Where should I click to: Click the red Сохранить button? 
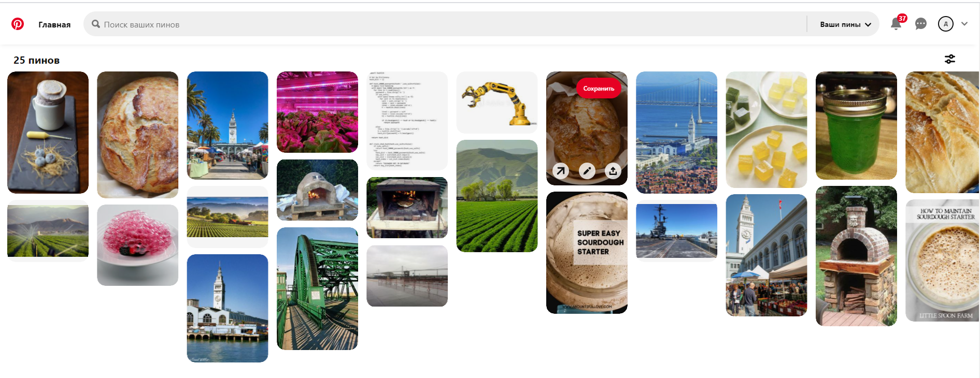coord(599,89)
